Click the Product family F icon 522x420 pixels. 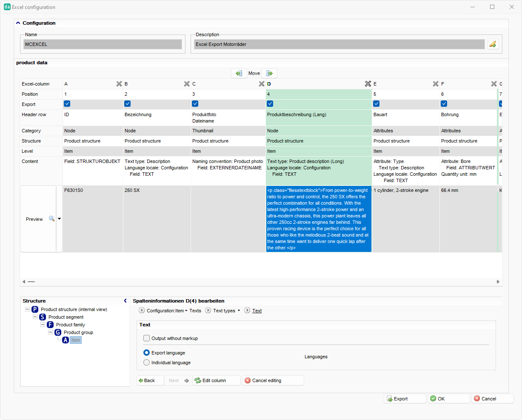[x=50, y=325]
